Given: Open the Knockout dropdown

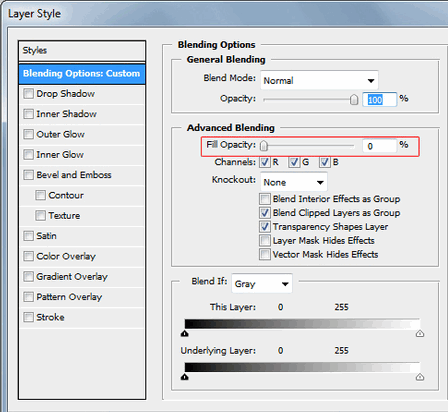Looking at the screenshot, I should pos(294,182).
